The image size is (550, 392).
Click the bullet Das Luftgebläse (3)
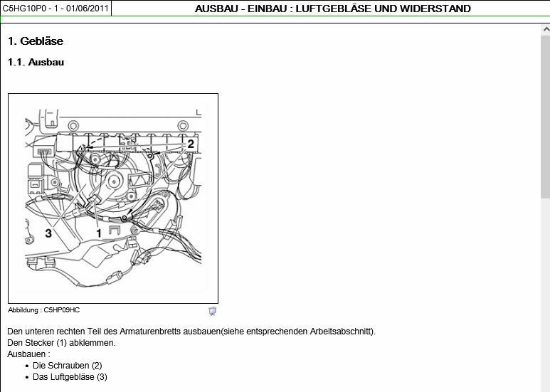point(70,377)
